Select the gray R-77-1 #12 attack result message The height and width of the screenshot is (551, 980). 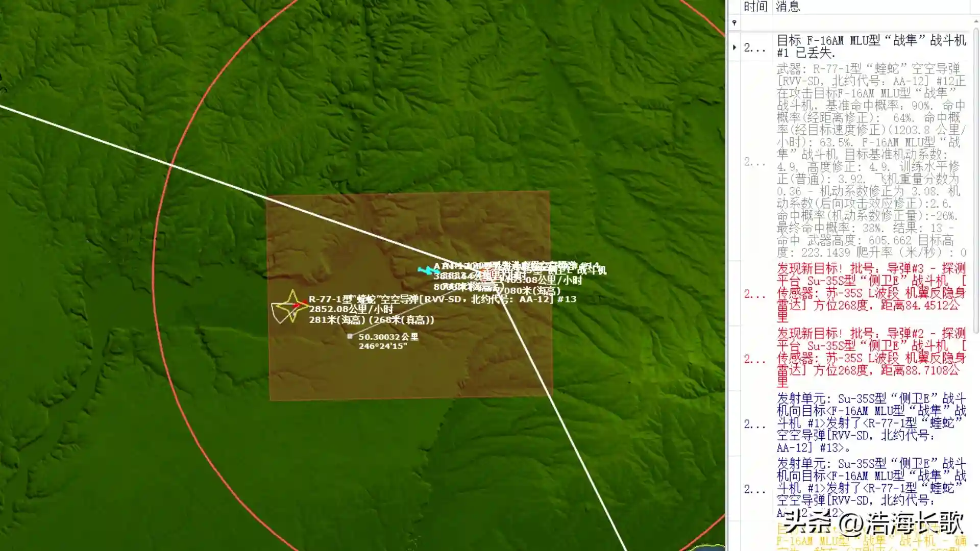(871, 161)
